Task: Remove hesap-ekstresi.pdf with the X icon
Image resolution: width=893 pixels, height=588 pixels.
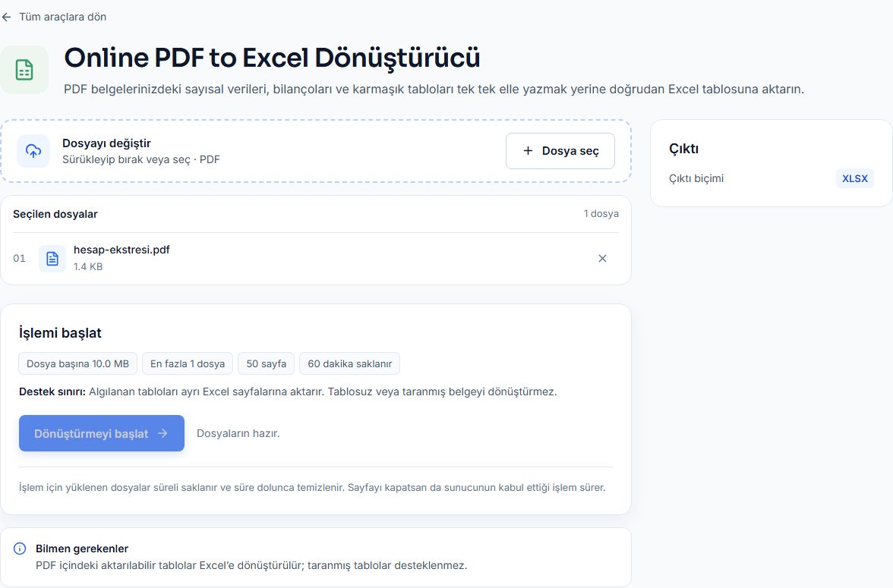Action: pyautogui.click(x=602, y=259)
